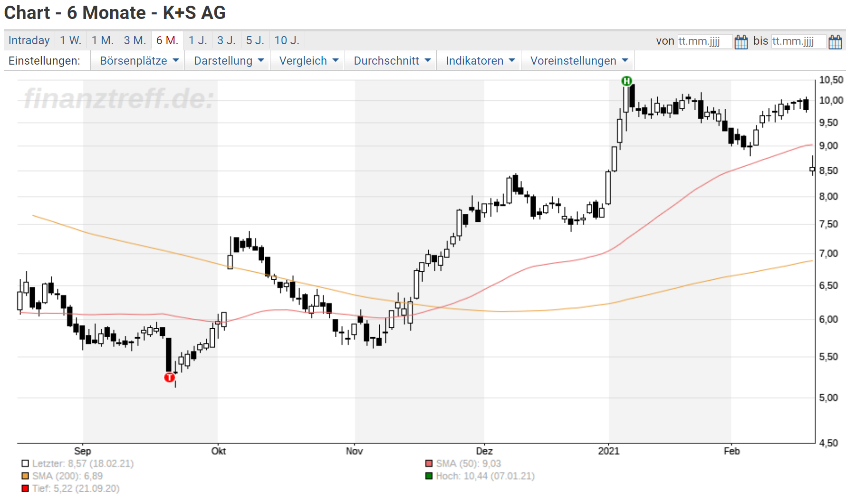Image resolution: width=846 pixels, height=504 pixels.
Task: Expand the Durchschnitt dropdown
Action: (x=392, y=61)
